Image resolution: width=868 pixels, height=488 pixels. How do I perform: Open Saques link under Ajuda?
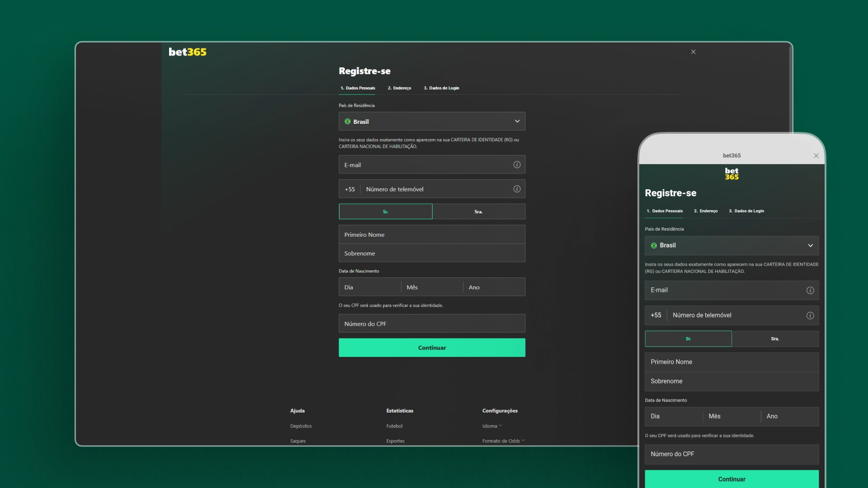(x=298, y=441)
